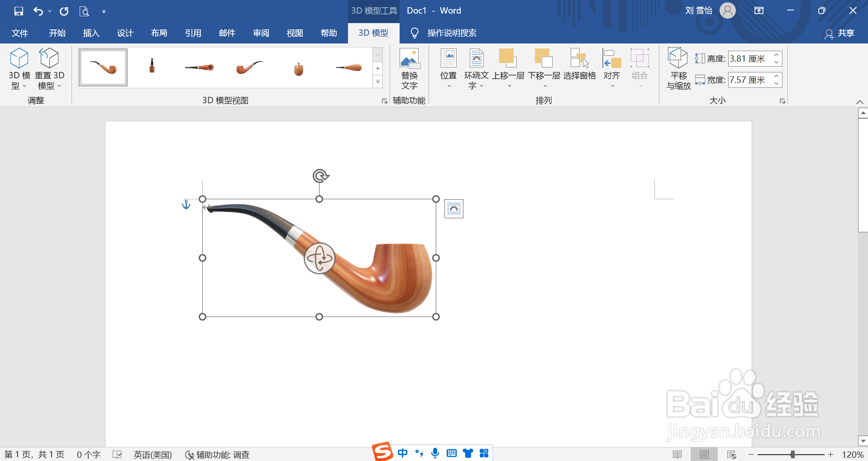Click the 高度 height input field
Viewport: 868px width, 461px height.
pyautogui.click(x=749, y=58)
